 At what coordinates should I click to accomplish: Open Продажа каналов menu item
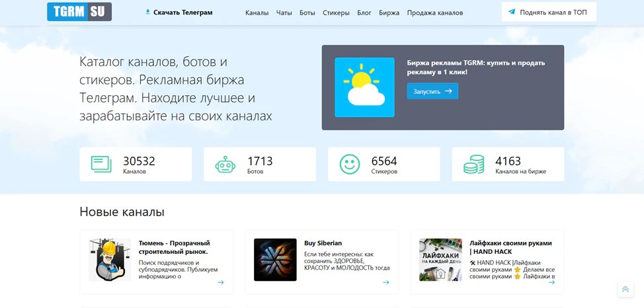pyautogui.click(x=435, y=13)
